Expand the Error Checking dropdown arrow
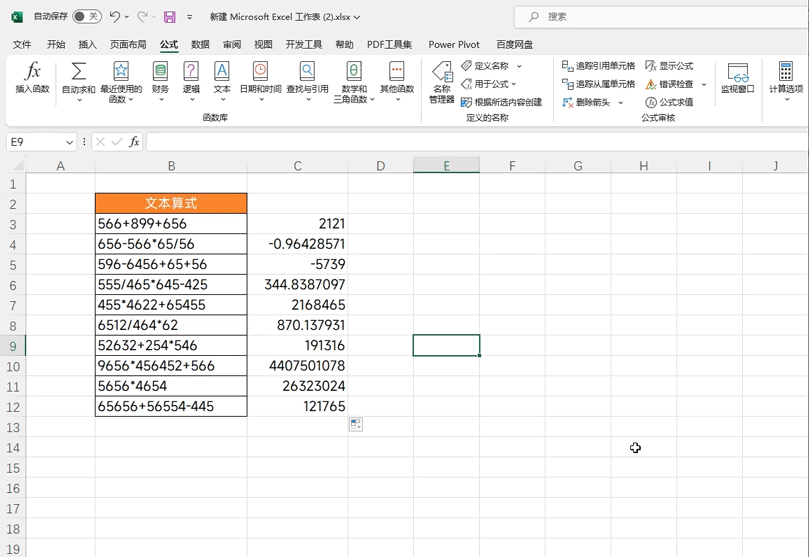Screen dimensions: 809x557 [x=704, y=84]
